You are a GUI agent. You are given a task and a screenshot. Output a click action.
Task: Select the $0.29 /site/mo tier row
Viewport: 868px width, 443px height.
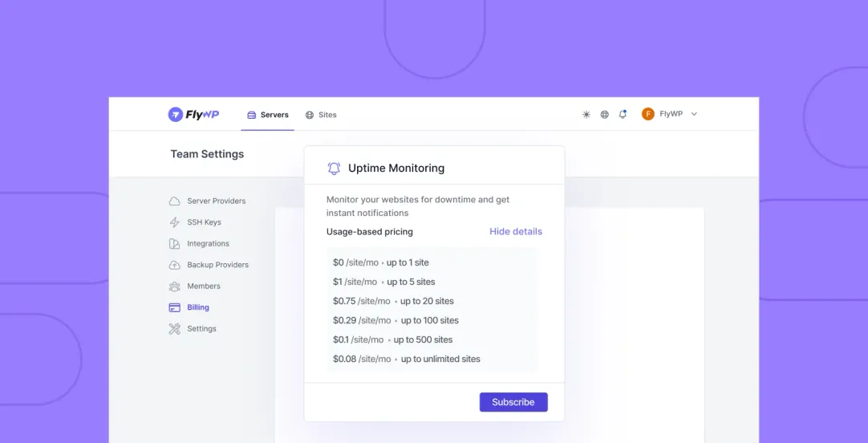point(395,320)
